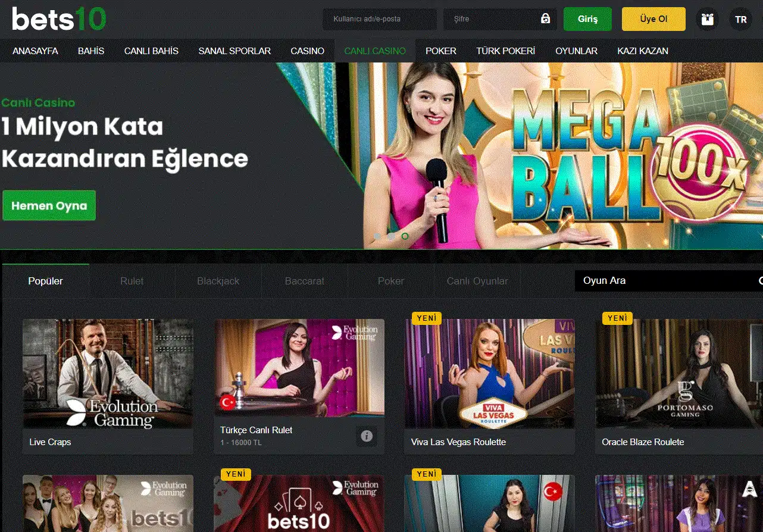Click the Türkçe Canlı Rulet title
Screen dimensions: 763x532
[x=256, y=430]
